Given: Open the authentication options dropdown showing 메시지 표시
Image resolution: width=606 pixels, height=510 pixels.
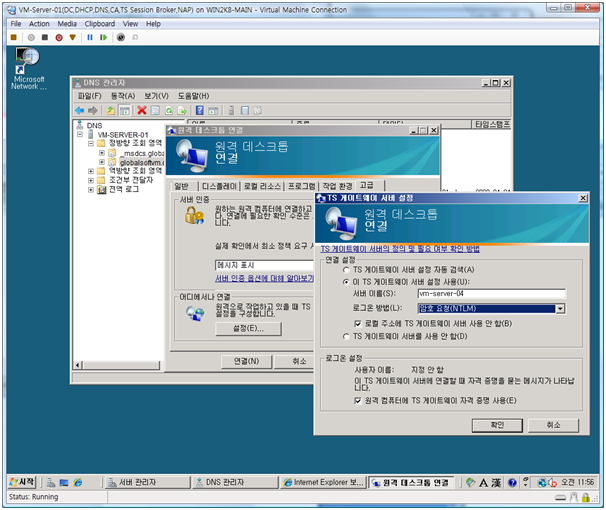Looking at the screenshot, I should 264,265.
